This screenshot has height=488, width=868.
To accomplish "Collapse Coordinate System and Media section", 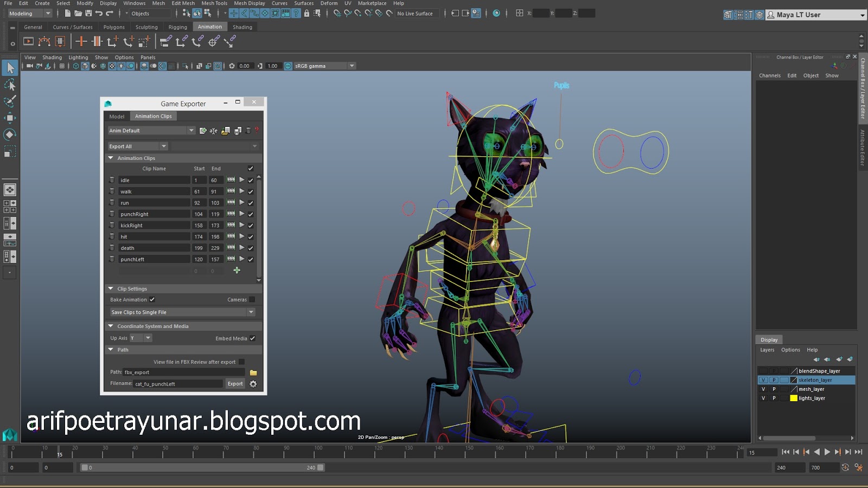I will click(x=111, y=326).
